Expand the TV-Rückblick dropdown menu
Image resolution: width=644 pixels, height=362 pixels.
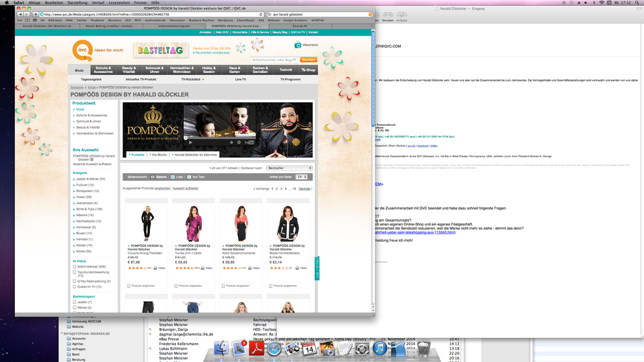pyautogui.click(x=203, y=79)
